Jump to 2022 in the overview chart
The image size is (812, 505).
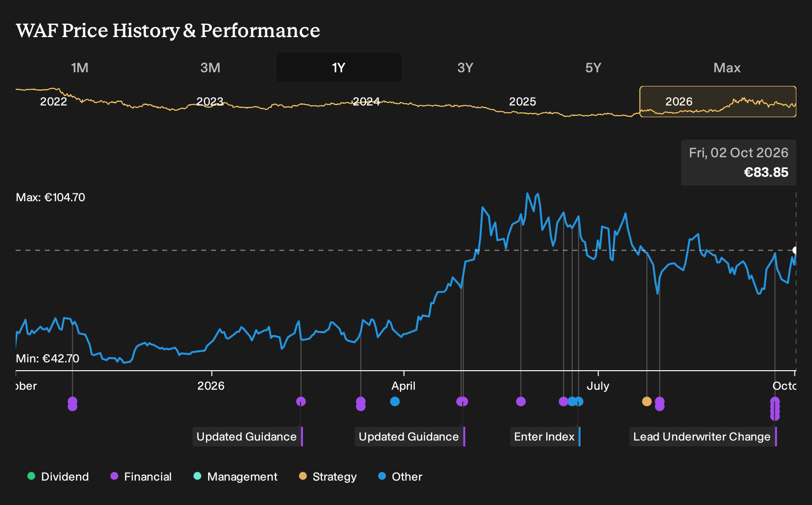coord(54,102)
